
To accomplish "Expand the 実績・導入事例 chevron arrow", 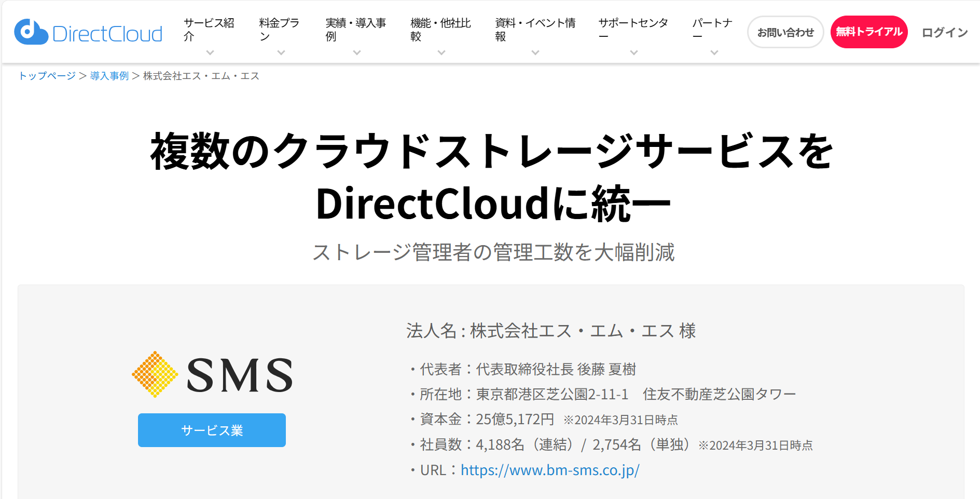I will tap(357, 52).
